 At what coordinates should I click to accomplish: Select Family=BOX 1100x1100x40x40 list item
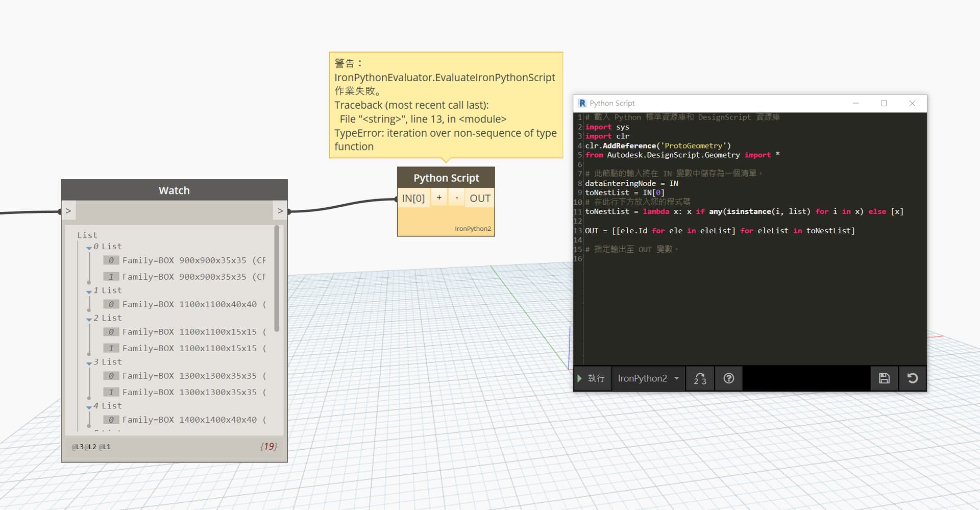(189, 304)
